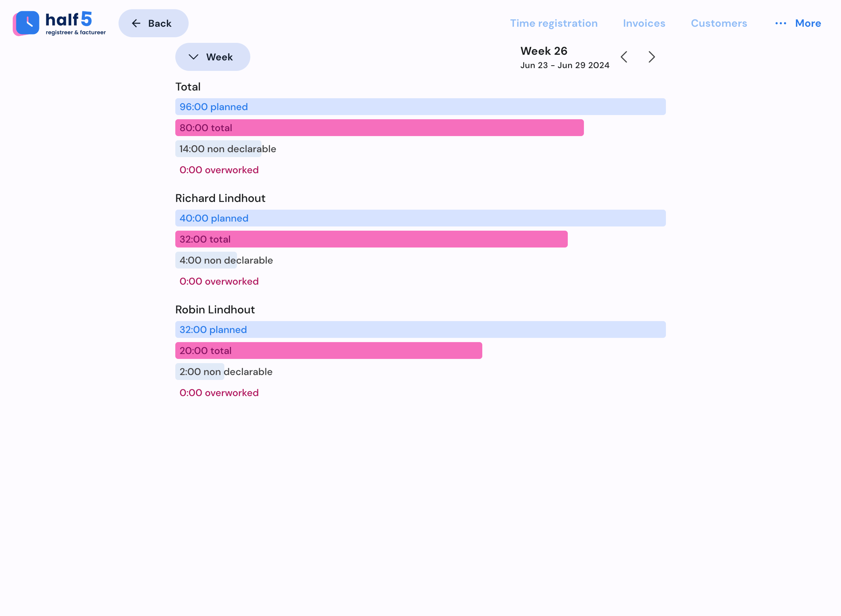Click Richard Lindhout's 40:00 planned bar
The image size is (841, 616).
point(420,218)
